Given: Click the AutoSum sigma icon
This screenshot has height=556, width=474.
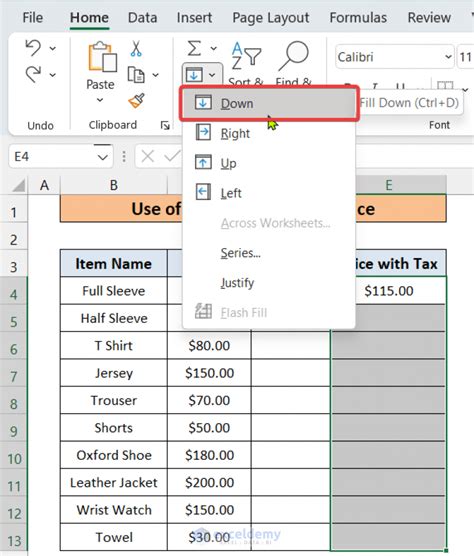Looking at the screenshot, I should (x=194, y=48).
